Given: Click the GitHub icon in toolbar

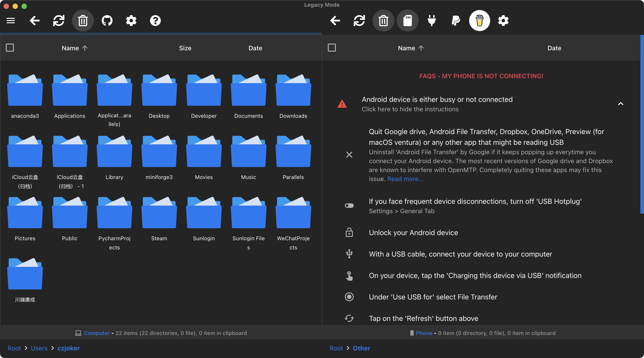Looking at the screenshot, I should point(107,21).
